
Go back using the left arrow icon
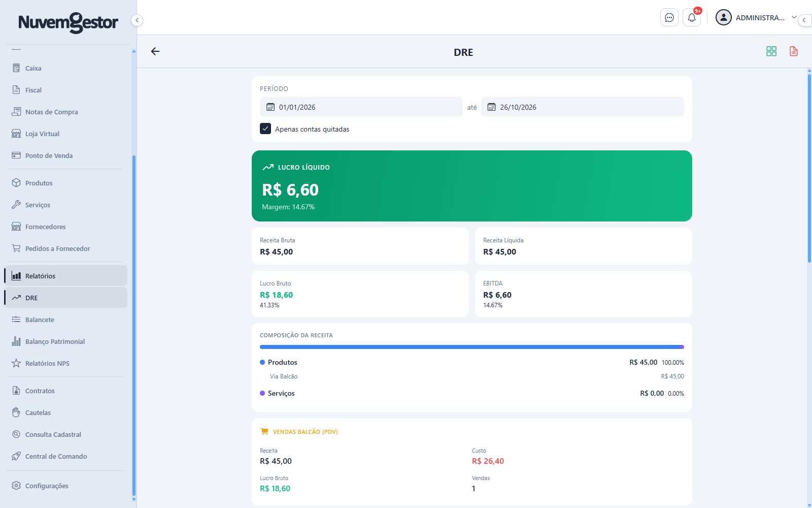click(155, 51)
